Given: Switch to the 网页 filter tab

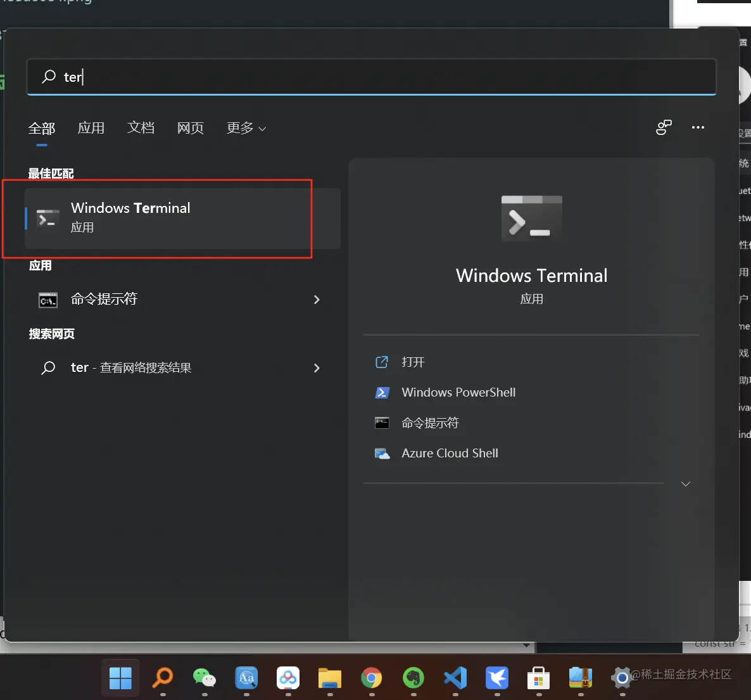Looking at the screenshot, I should (191, 128).
